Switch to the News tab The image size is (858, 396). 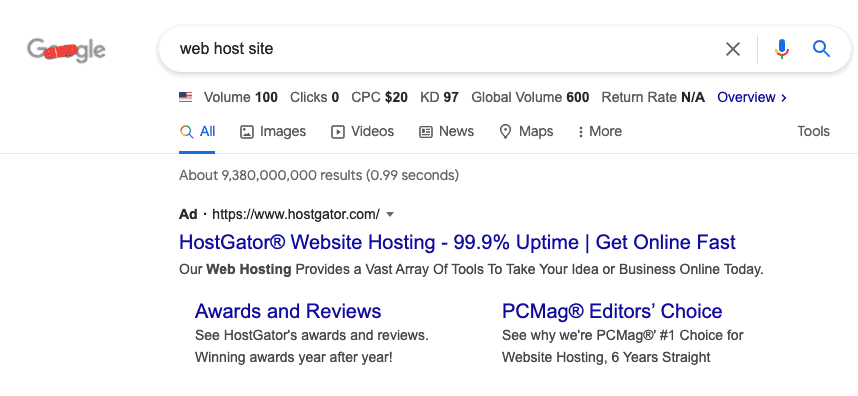tap(447, 131)
